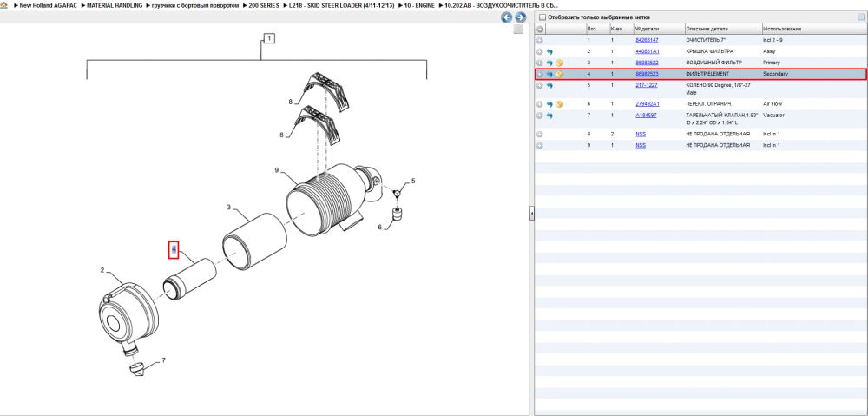Collapse the parts list panel handle
This screenshot has width=868, height=416.
tap(531, 213)
